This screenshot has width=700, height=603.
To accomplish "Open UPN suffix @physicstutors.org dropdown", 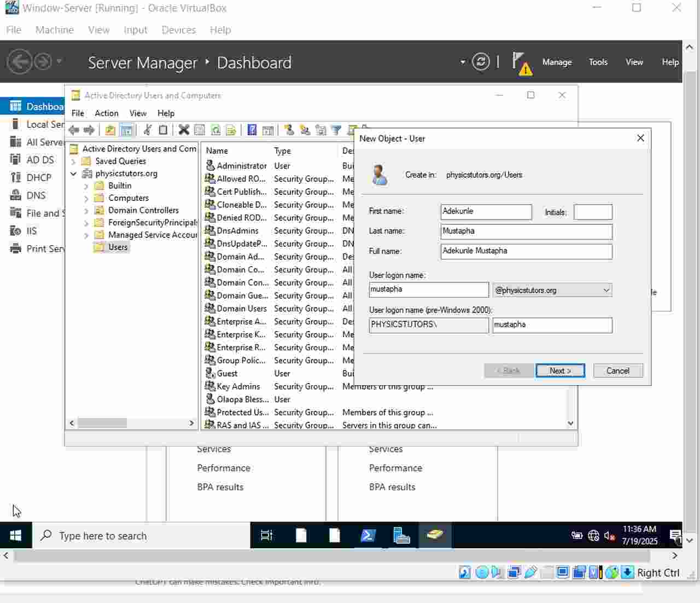I will [552, 290].
